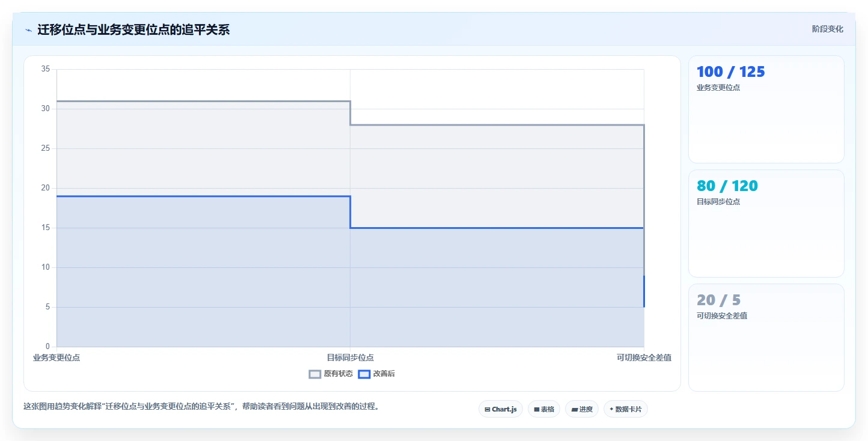Viewport: 868px width, 441px height.
Task: Click the chart description text below the chart
Action: tap(201, 406)
